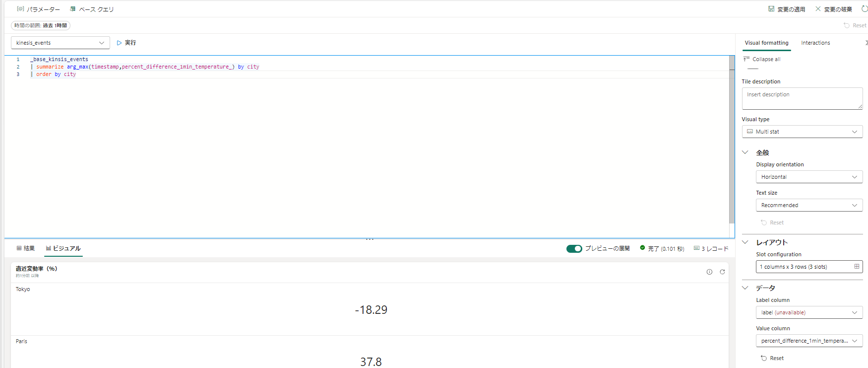The height and width of the screenshot is (368, 868).
Task: Open the Display orientation dropdown
Action: (809, 177)
